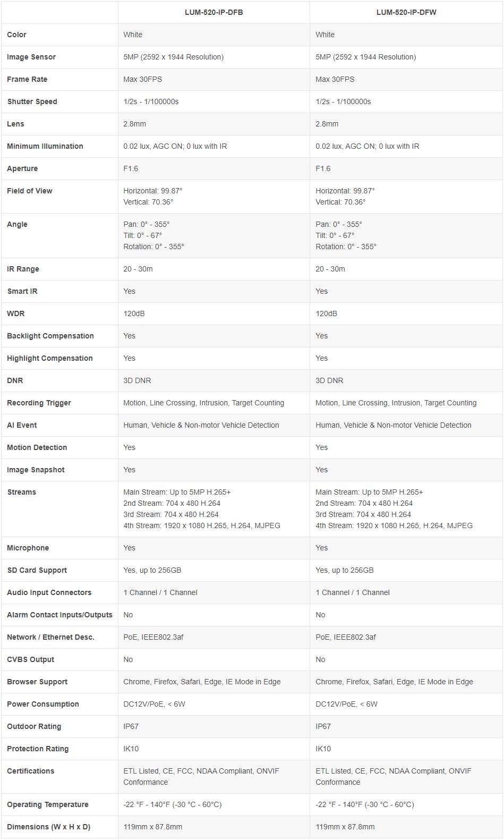Select the SD Card Support label
This screenshot has width=504, height=840.
point(37,570)
